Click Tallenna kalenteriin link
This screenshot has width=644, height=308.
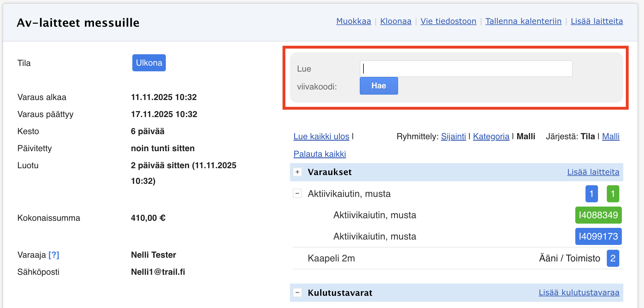click(523, 21)
